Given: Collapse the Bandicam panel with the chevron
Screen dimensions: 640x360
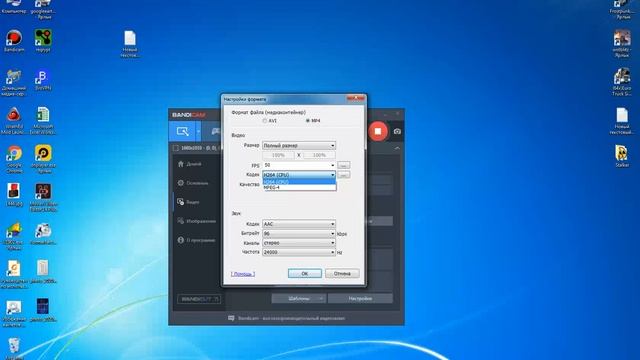Looking at the screenshot, I should (397, 148).
